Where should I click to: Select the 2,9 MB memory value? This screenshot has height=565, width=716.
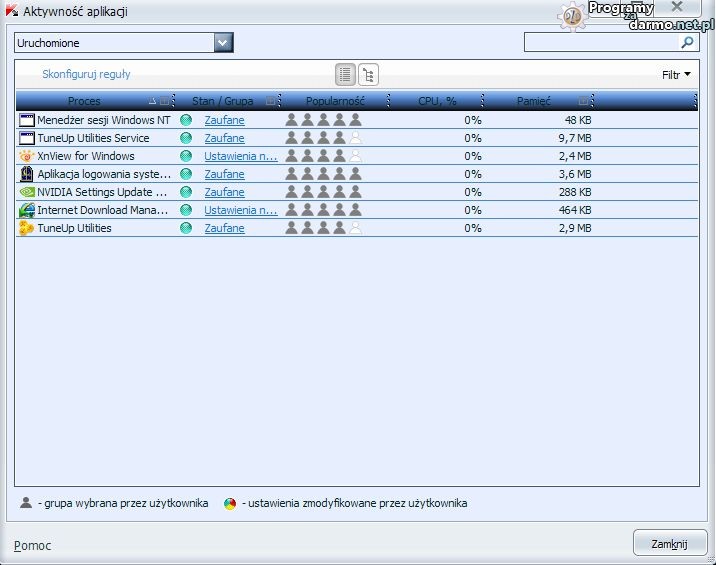[575, 228]
